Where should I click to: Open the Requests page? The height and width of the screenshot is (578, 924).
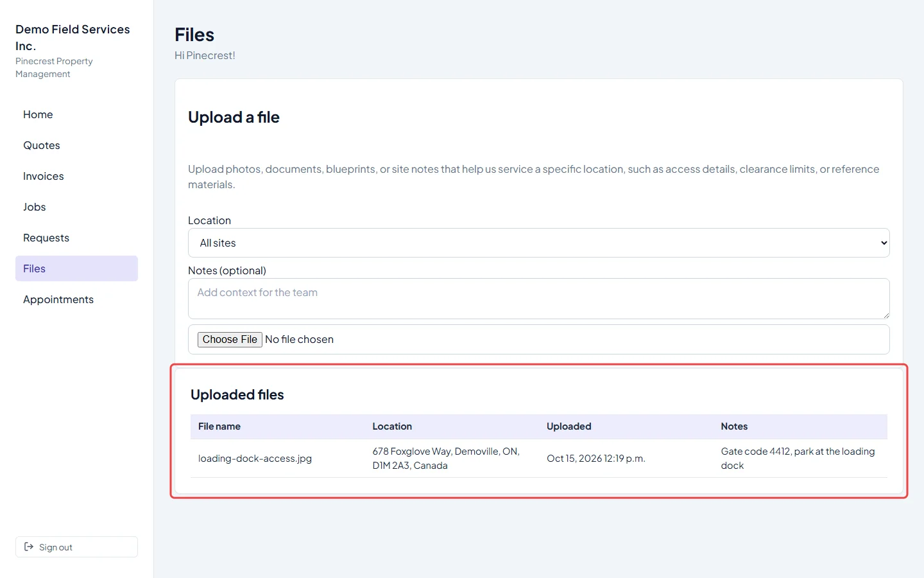point(76,238)
